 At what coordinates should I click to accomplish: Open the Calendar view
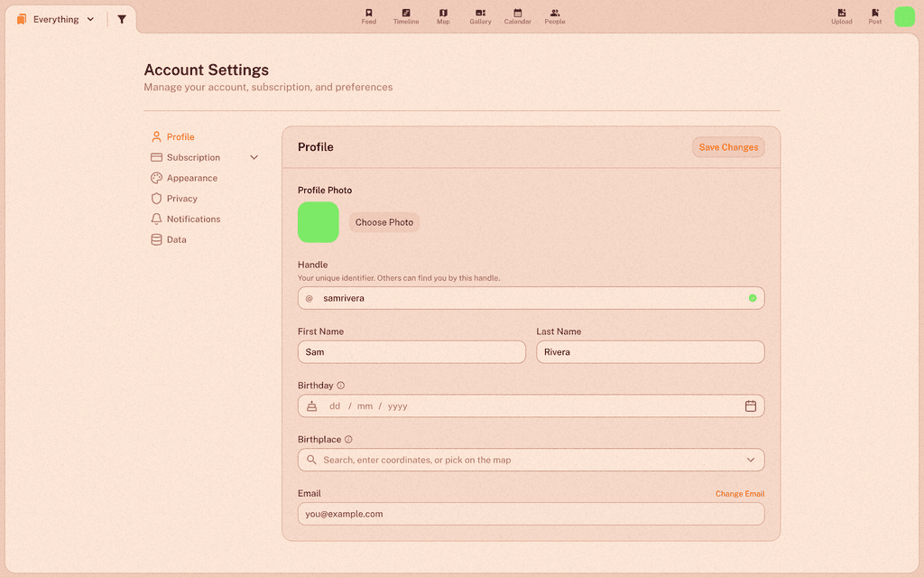click(x=517, y=16)
